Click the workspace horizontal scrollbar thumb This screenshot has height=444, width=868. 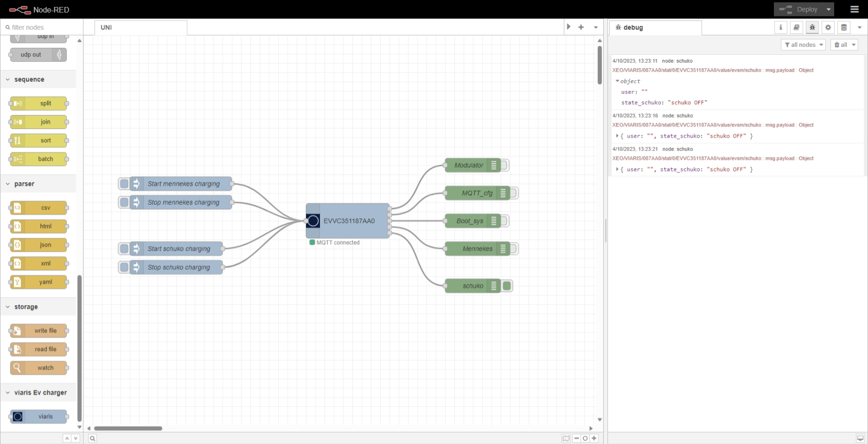click(128, 428)
